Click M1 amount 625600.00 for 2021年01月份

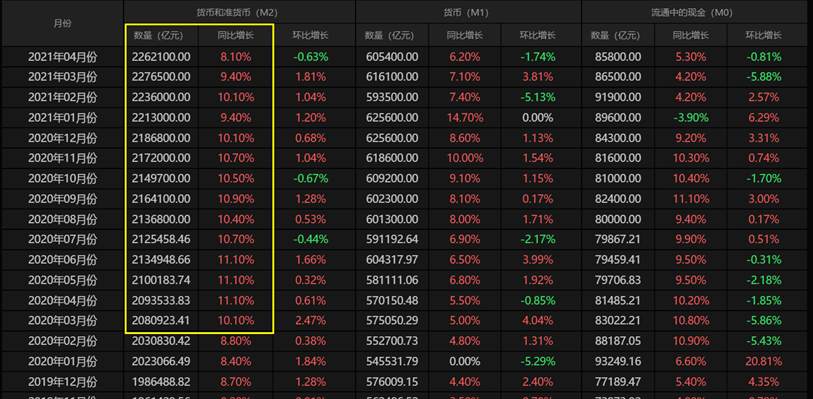392,118
